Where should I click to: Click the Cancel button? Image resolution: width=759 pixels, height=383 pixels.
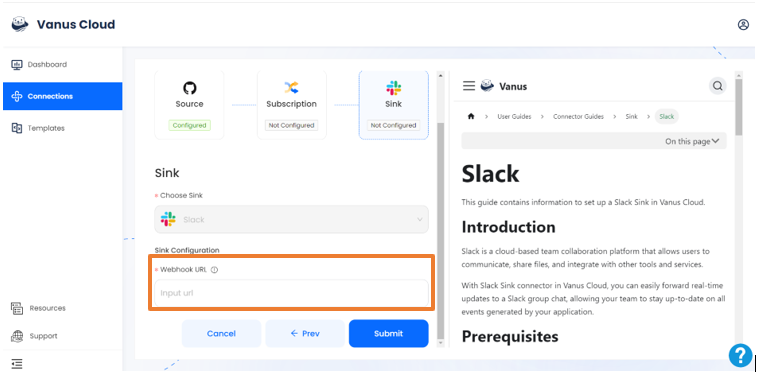[x=221, y=333]
